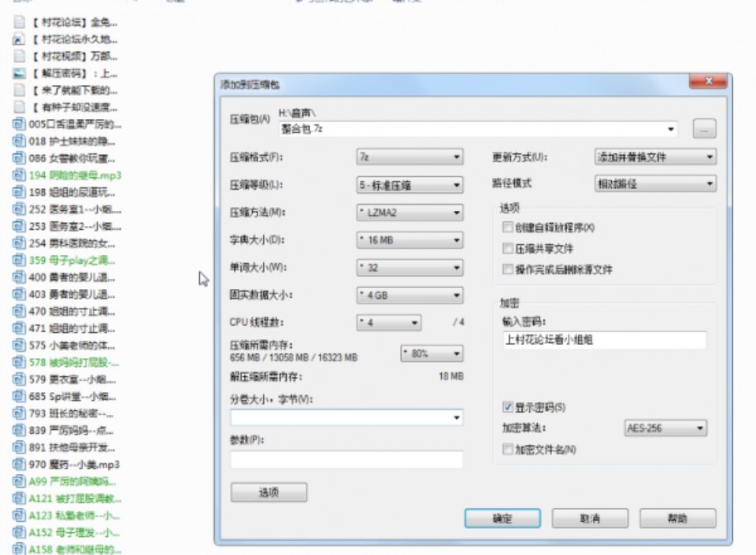Open the 单词大小 32 dropdown
The width and height of the screenshot is (756, 555).
[409, 268]
